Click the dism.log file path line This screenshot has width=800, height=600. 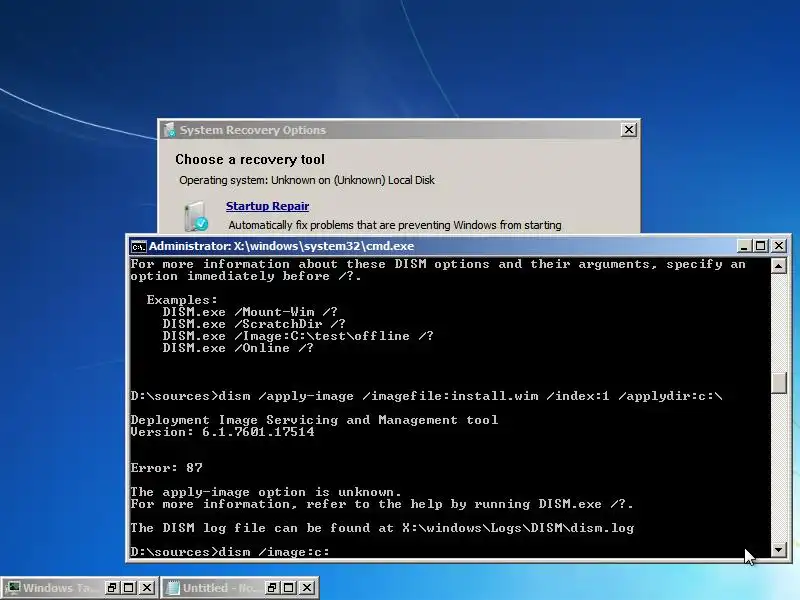[382, 528]
